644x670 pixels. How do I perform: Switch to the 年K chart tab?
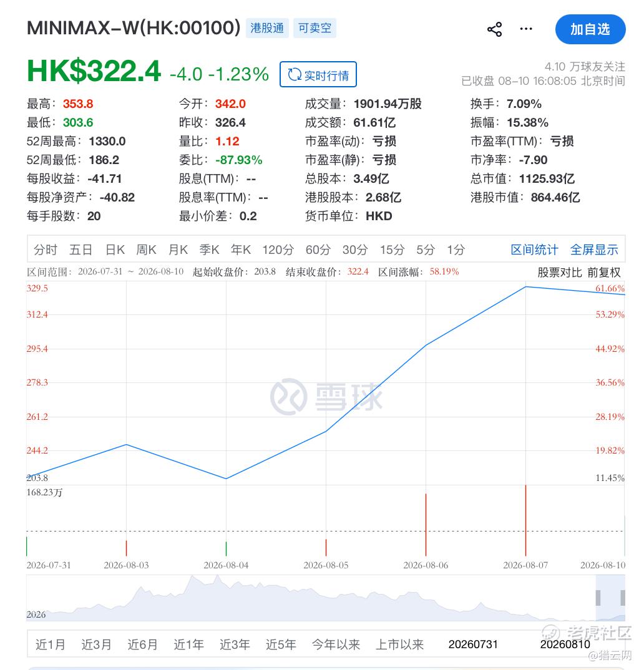pos(241,250)
